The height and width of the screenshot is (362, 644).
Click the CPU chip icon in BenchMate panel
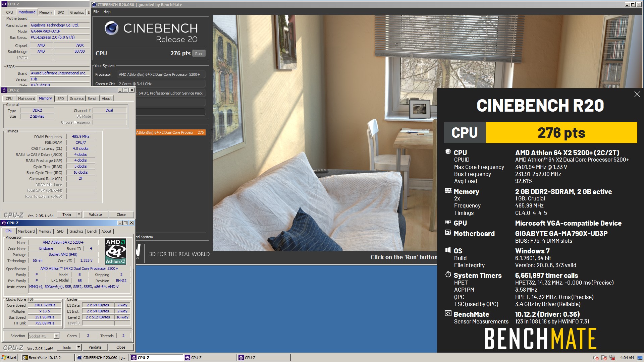tap(448, 152)
